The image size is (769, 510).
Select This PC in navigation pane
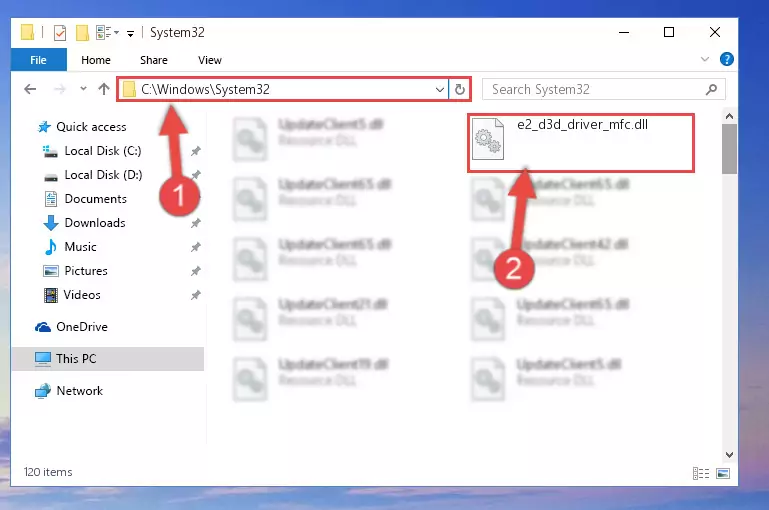coord(107,359)
